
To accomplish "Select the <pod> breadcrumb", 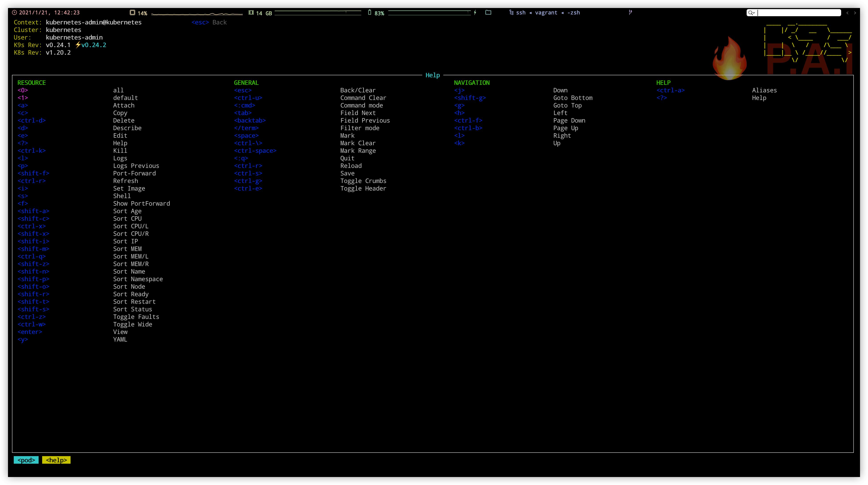I will click(x=26, y=460).
